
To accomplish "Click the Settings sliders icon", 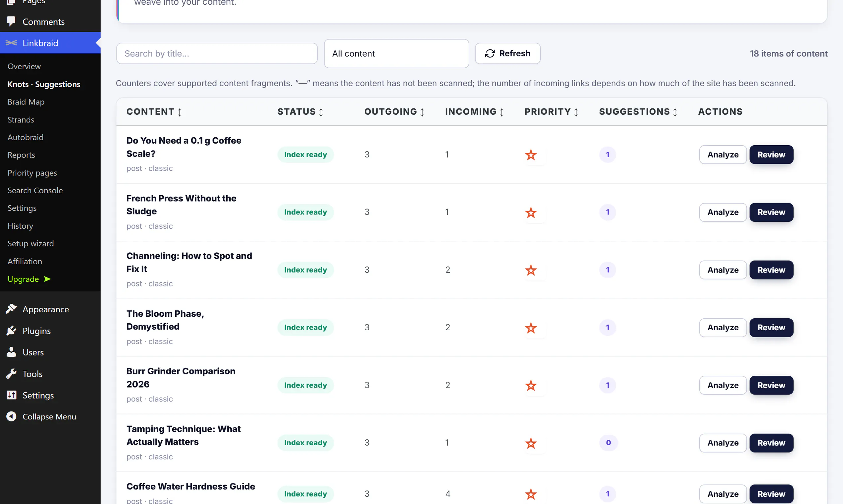I will tap(11, 395).
